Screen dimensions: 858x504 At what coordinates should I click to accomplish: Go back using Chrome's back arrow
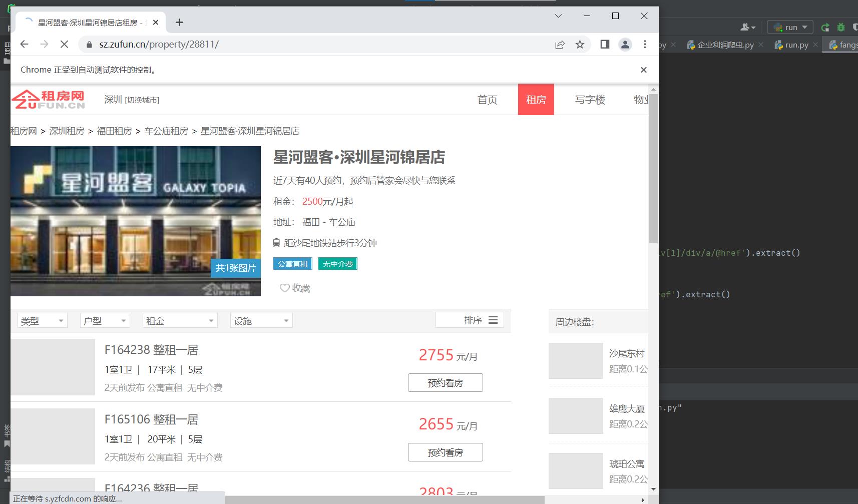click(x=24, y=44)
